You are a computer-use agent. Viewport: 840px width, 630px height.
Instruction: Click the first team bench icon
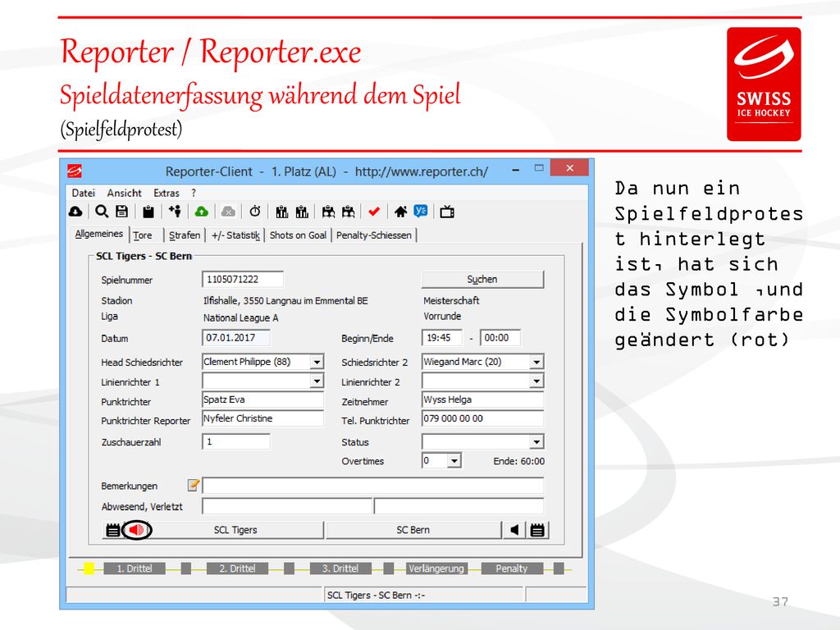(x=328, y=212)
